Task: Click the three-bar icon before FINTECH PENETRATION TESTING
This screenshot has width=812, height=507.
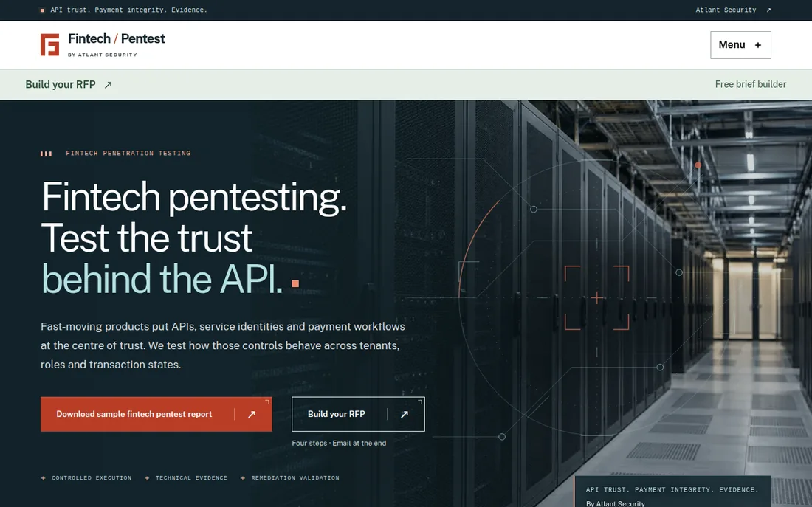Action: (x=46, y=154)
